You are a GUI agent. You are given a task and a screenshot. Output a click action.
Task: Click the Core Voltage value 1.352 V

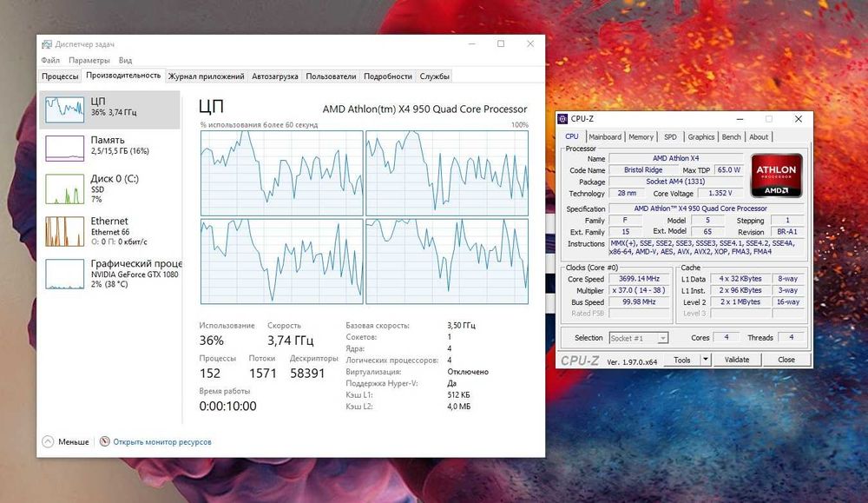(720, 194)
